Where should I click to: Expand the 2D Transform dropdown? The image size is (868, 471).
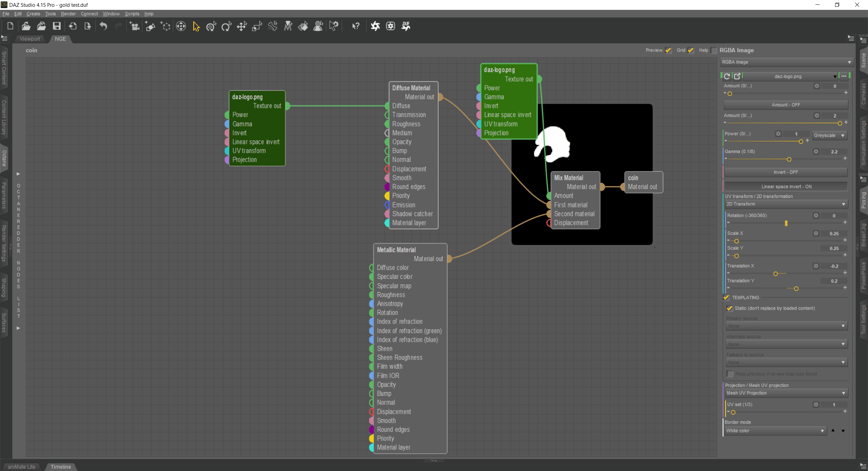click(x=786, y=204)
